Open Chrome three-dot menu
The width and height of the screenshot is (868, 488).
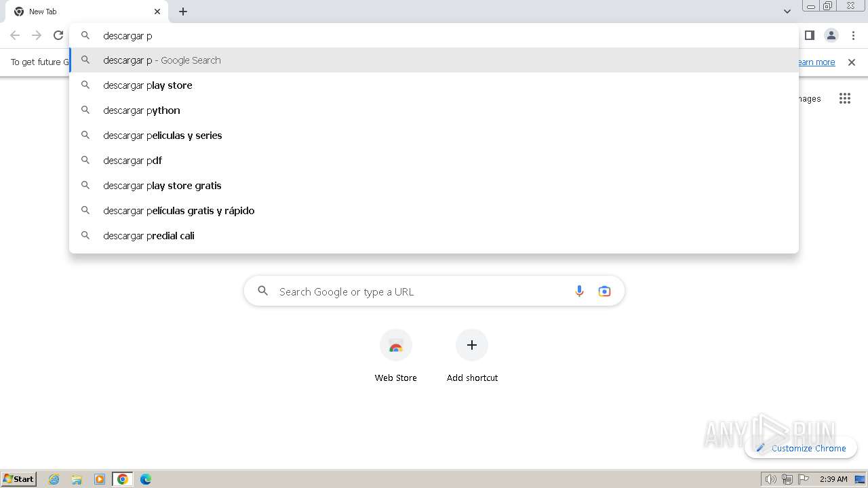click(853, 35)
